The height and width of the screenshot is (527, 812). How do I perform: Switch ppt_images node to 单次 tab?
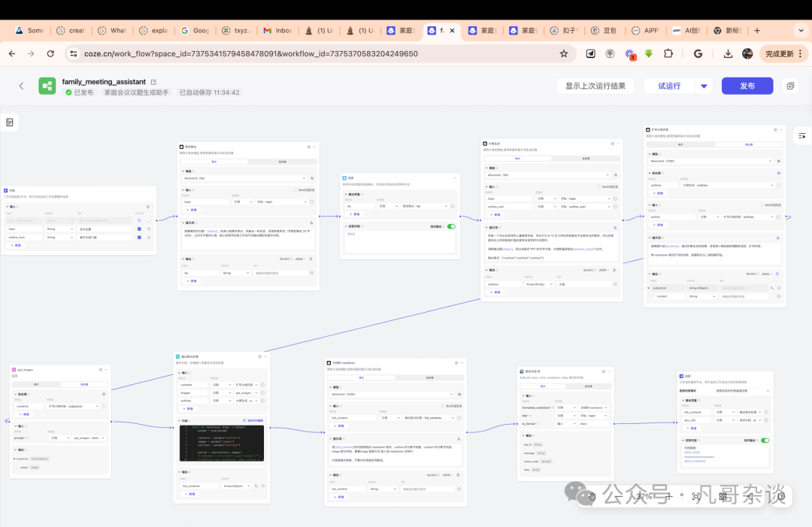(x=36, y=384)
